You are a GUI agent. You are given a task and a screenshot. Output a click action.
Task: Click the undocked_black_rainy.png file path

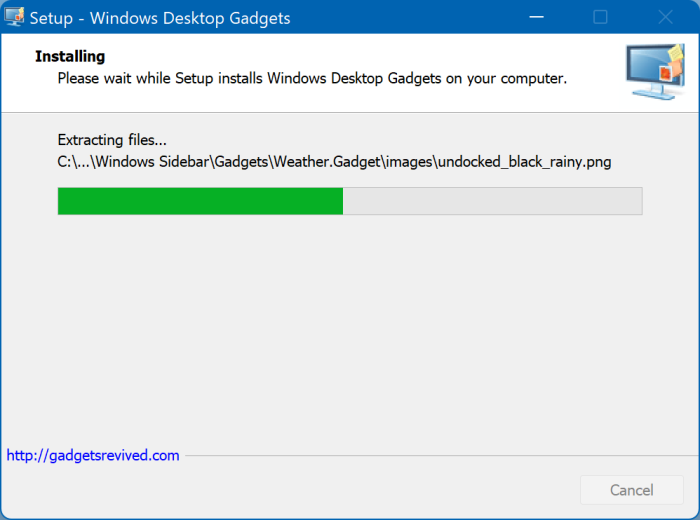[x=334, y=162]
